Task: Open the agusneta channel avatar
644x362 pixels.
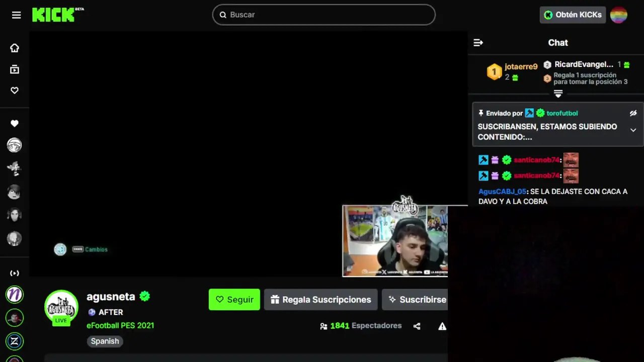Action: [x=61, y=307]
